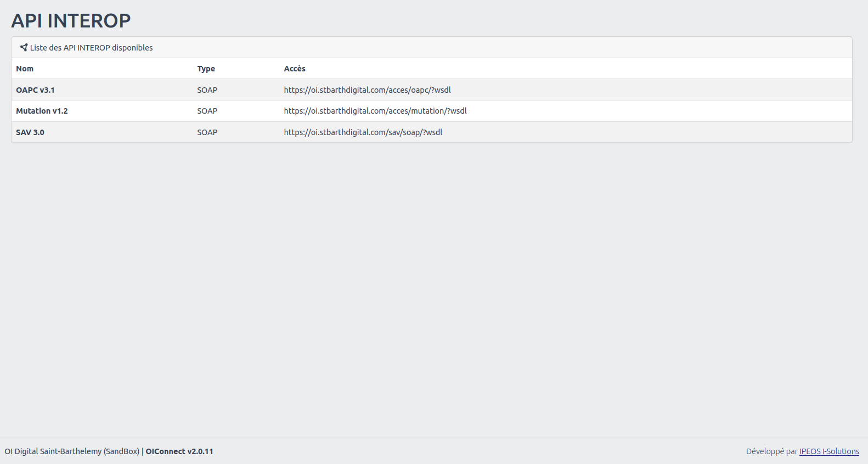Click the API INTEROP page heading
This screenshot has width=868, height=464.
tap(71, 21)
